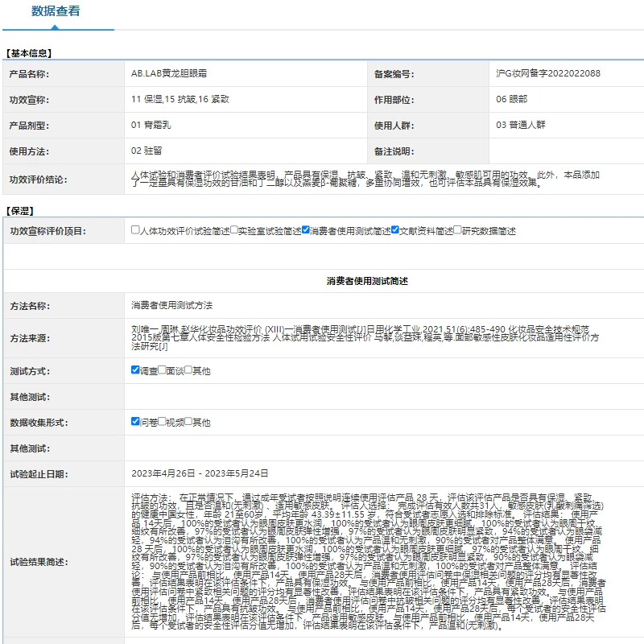Enable the 实验室试验简述 checkbox
Screen dimensions: 644x644
[234, 230]
